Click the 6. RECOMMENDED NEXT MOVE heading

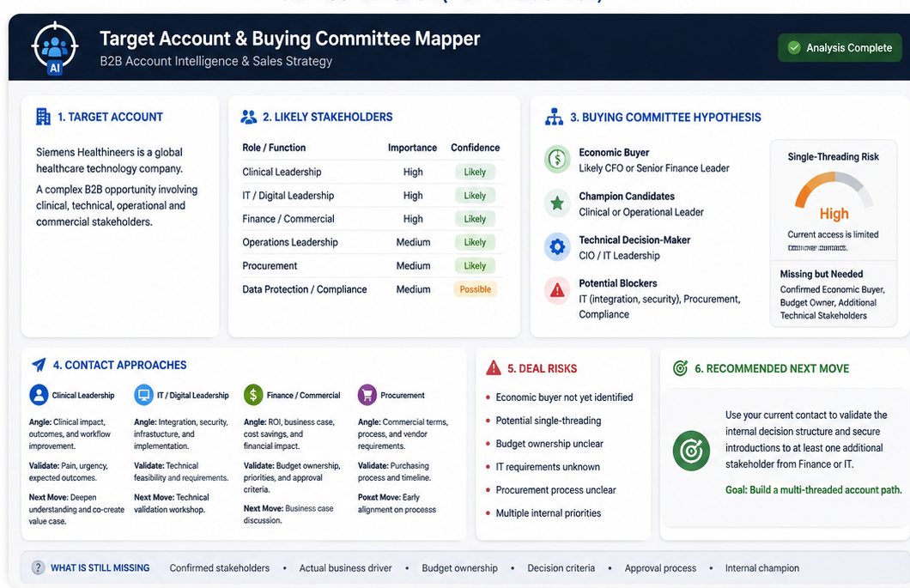click(x=772, y=368)
